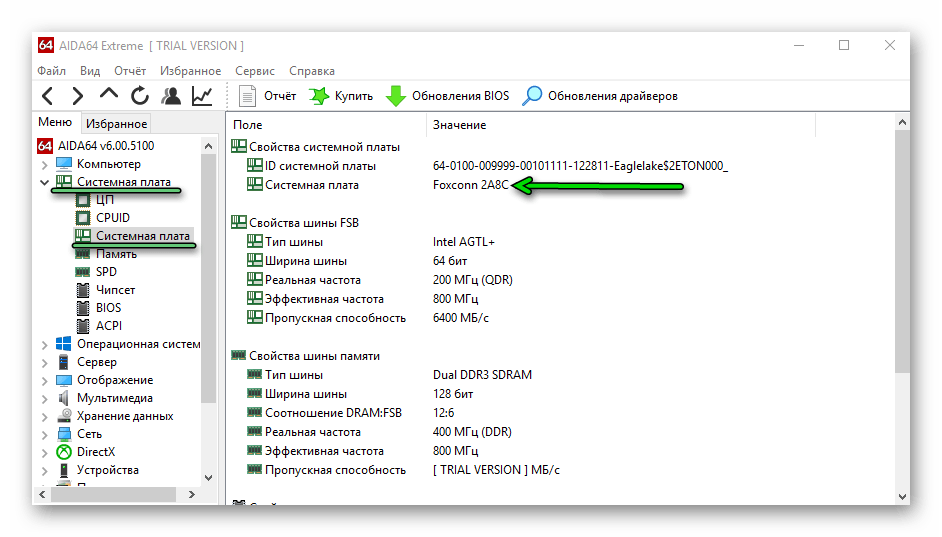This screenshot has width=942, height=537.
Task: Click the driver updates magnifier icon
Action: click(x=532, y=96)
